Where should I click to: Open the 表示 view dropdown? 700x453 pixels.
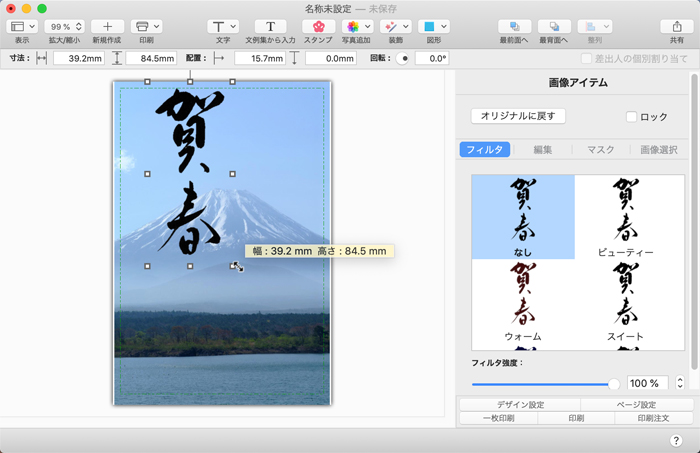[22, 26]
